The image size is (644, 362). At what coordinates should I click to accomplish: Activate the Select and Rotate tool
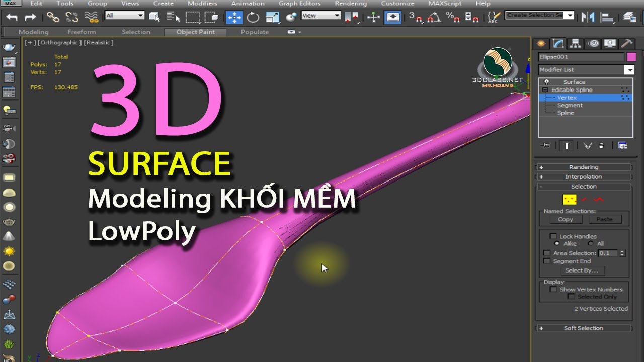click(x=253, y=17)
